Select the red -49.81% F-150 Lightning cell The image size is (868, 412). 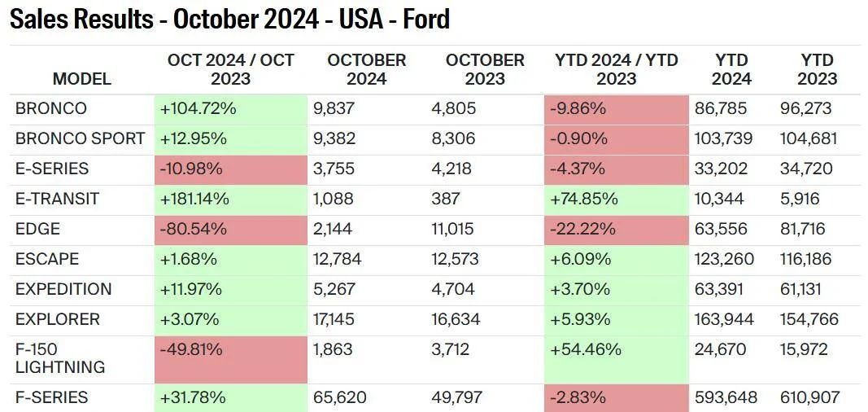(230, 358)
